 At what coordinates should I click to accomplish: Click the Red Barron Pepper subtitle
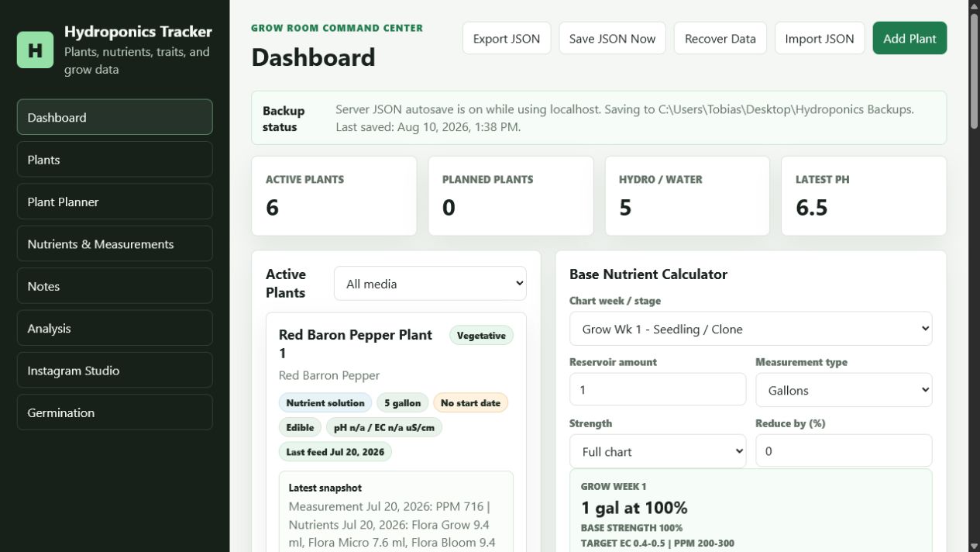329,375
